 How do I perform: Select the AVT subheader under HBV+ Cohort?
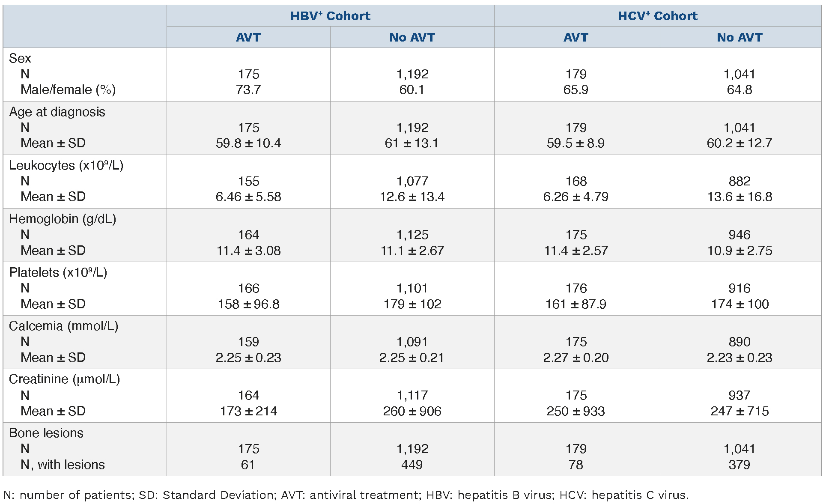(248, 37)
